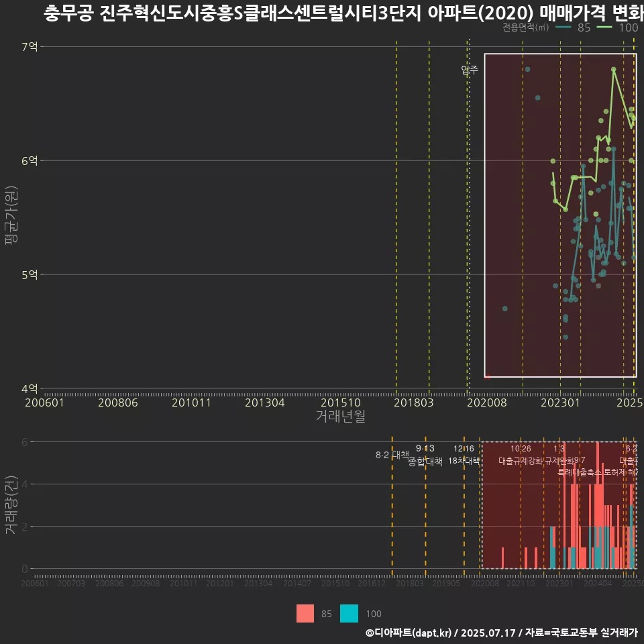This screenshot has height=644, width=644.
Task: Click the 거래량(건) y-axis title
Action: (10, 504)
